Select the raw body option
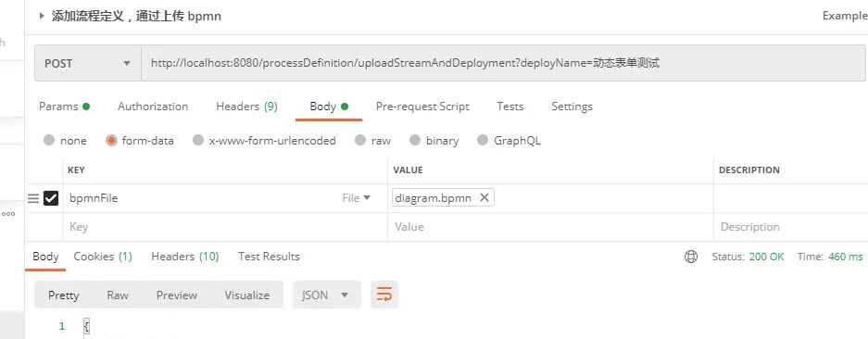Viewport: 868px width, 339px height. click(360, 140)
